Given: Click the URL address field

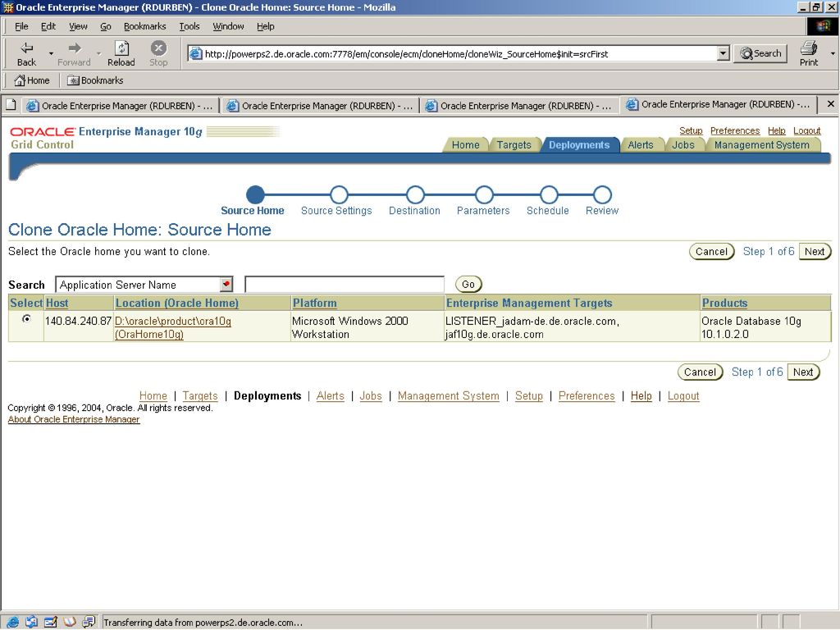Looking at the screenshot, I should click(459, 53).
